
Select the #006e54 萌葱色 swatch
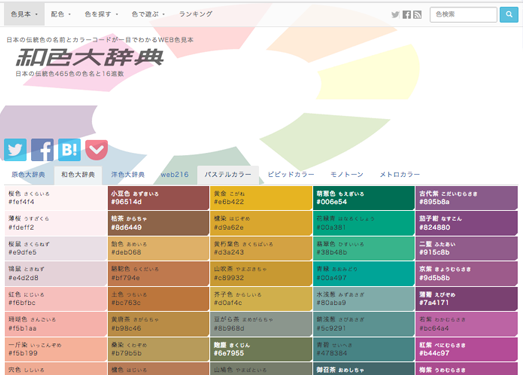364,198
